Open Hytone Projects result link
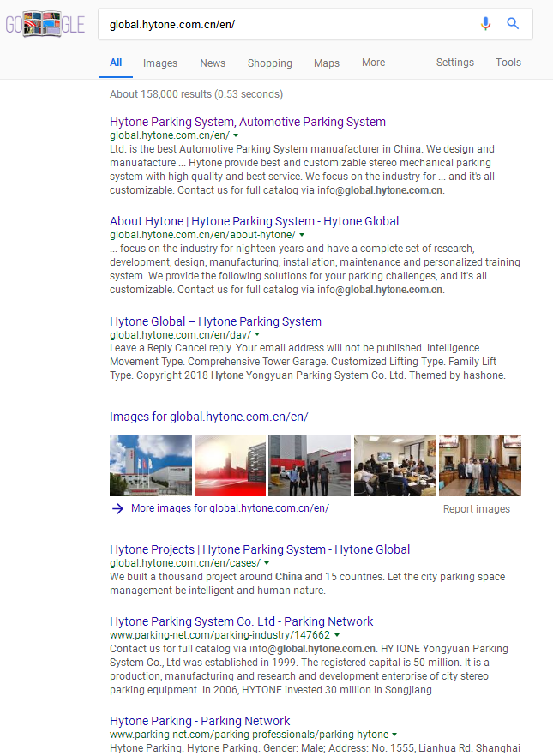 (260, 549)
